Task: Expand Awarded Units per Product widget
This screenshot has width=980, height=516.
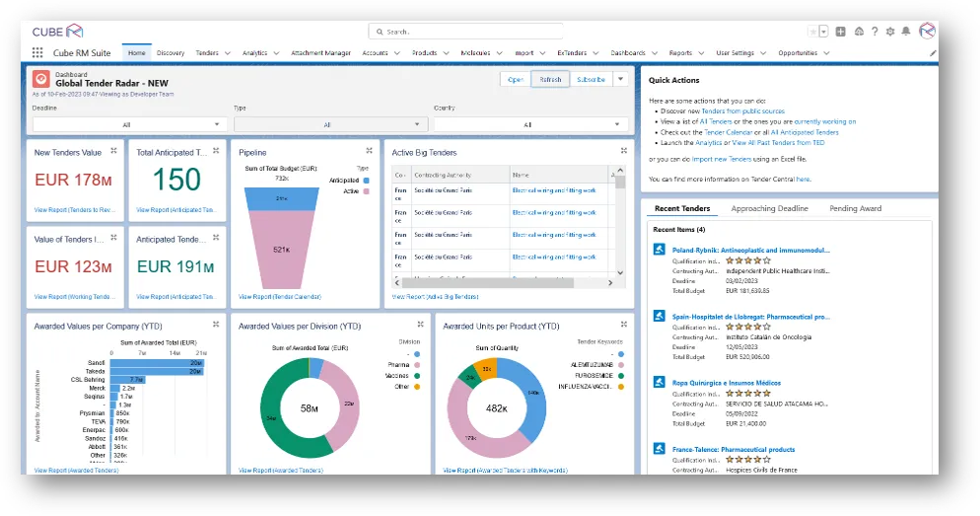Action: 624,324
